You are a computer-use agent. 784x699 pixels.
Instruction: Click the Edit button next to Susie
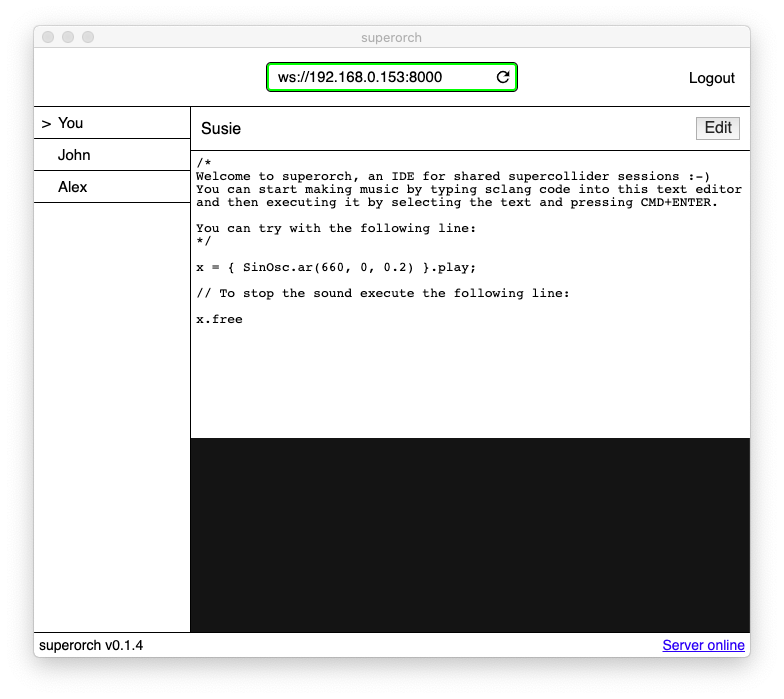(x=718, y=128)
